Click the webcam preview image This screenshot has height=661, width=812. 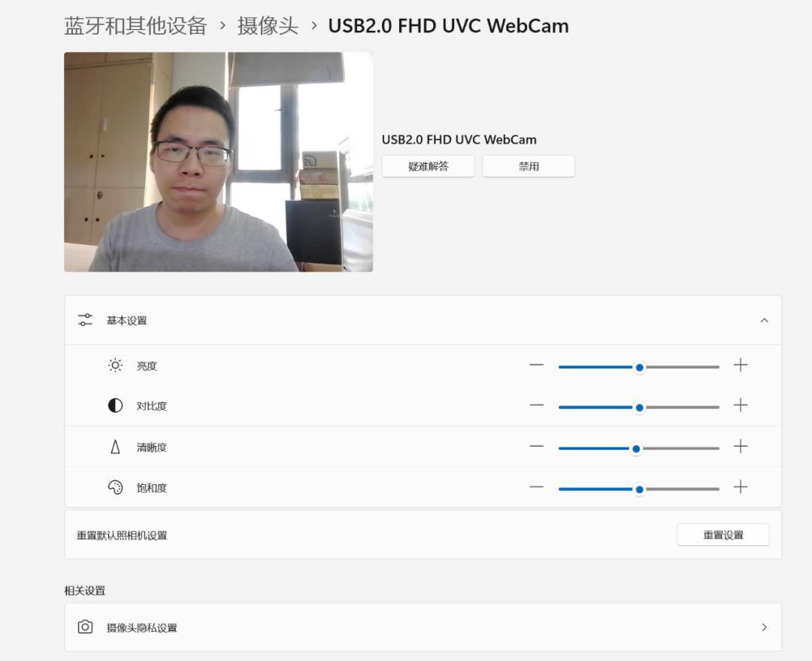[218, 162]
